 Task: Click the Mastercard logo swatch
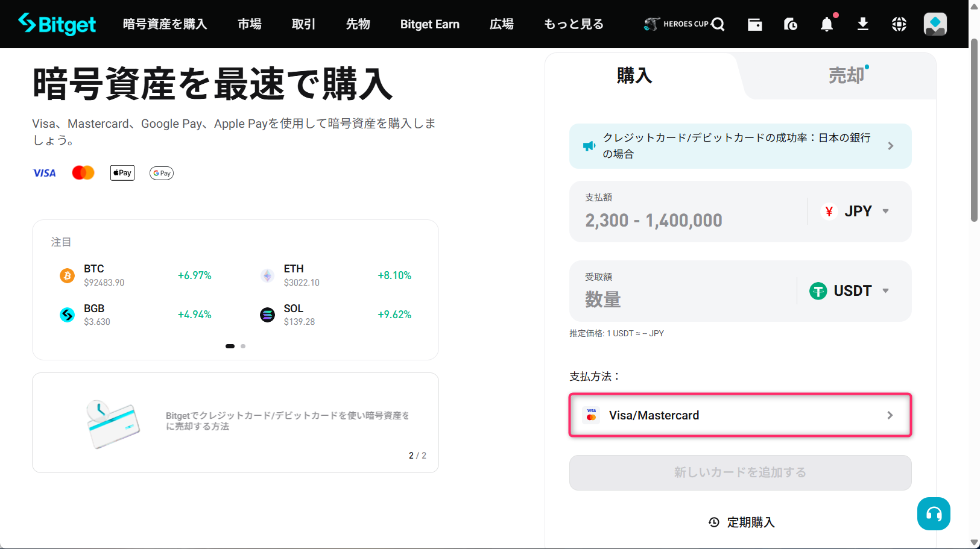point(83,173)
